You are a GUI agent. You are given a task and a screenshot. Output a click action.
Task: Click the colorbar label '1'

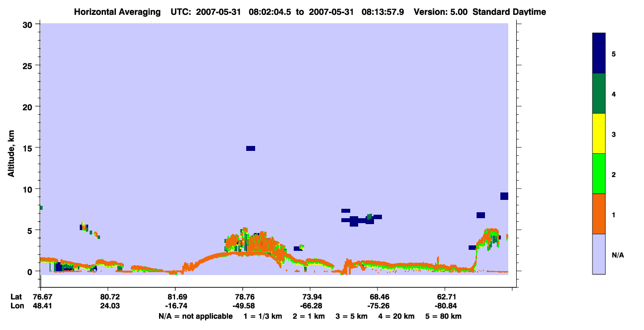[614, 215]
